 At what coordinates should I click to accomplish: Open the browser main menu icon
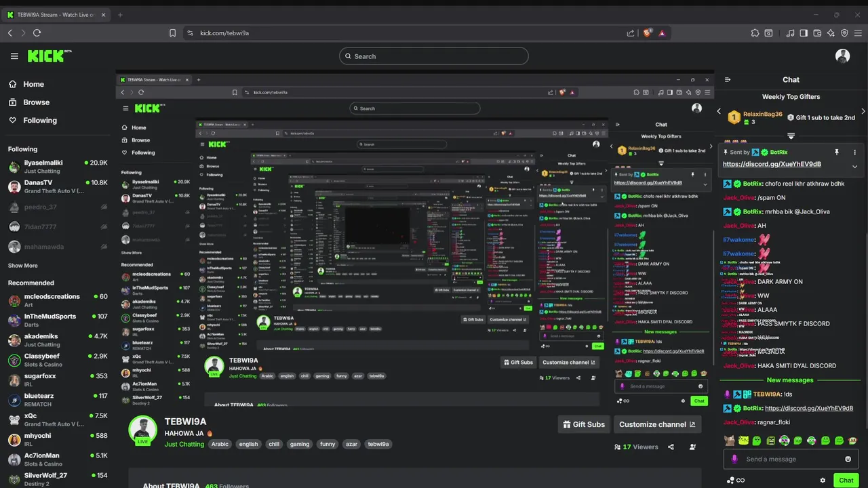pyautogui.click(x=858, y=33)
